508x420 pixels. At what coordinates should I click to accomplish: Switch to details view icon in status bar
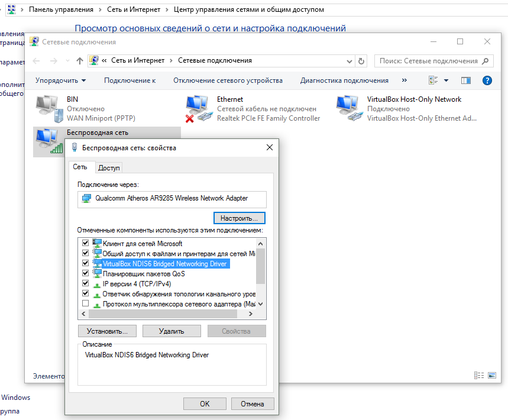point(479,375)
